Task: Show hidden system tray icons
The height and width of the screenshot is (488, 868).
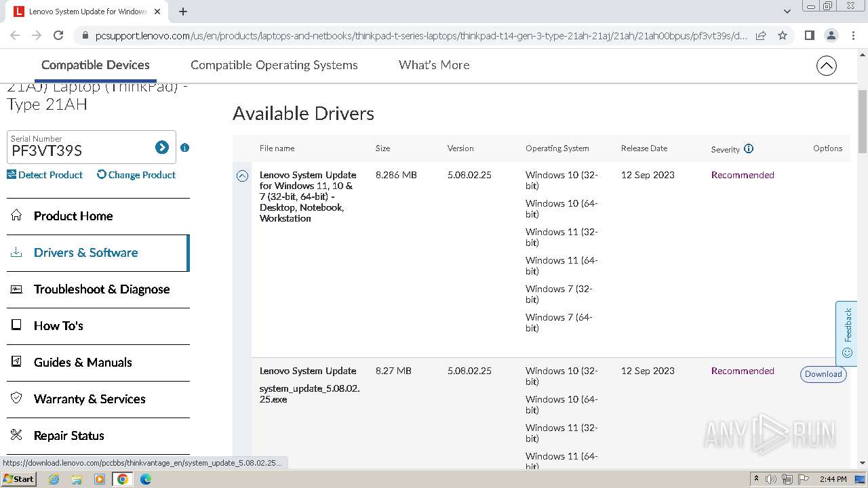Action: tap(756, 479)
